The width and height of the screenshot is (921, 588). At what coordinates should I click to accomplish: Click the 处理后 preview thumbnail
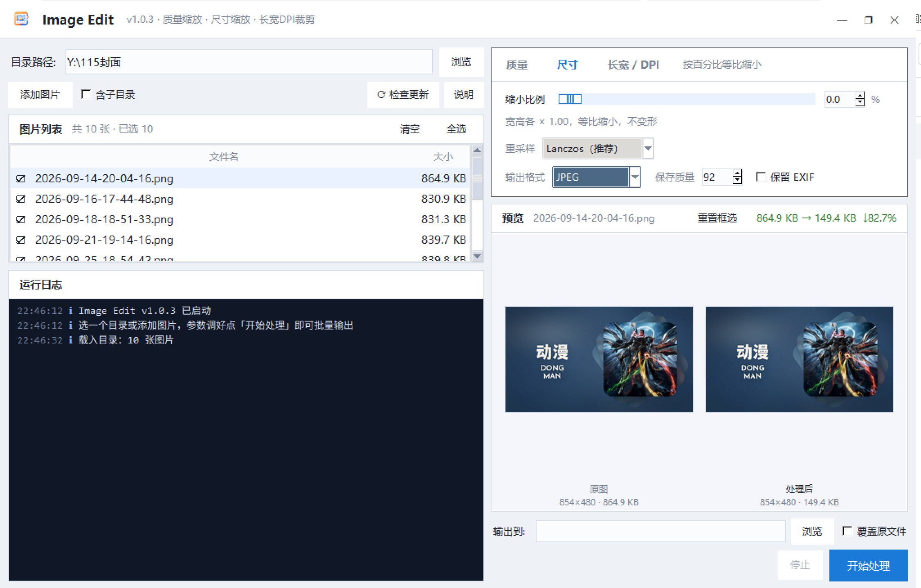pos(800,359)
